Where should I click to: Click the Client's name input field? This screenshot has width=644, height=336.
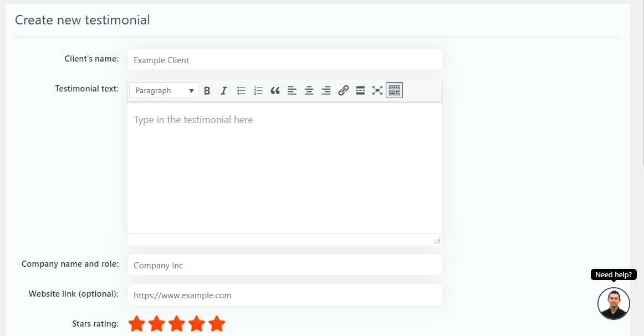pos(284,59)
